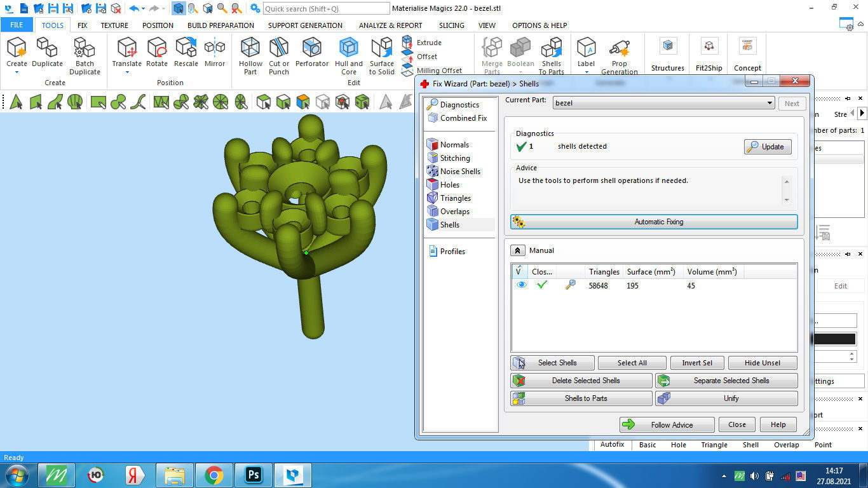The width and height of the screenshot is (868, 488).
Task: Open the SLICING ribbon tab
Action: click(452, 25)
